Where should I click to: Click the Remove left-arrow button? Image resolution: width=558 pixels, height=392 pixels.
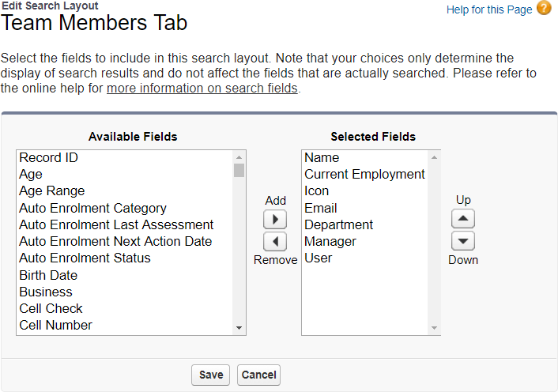[274, 241]
